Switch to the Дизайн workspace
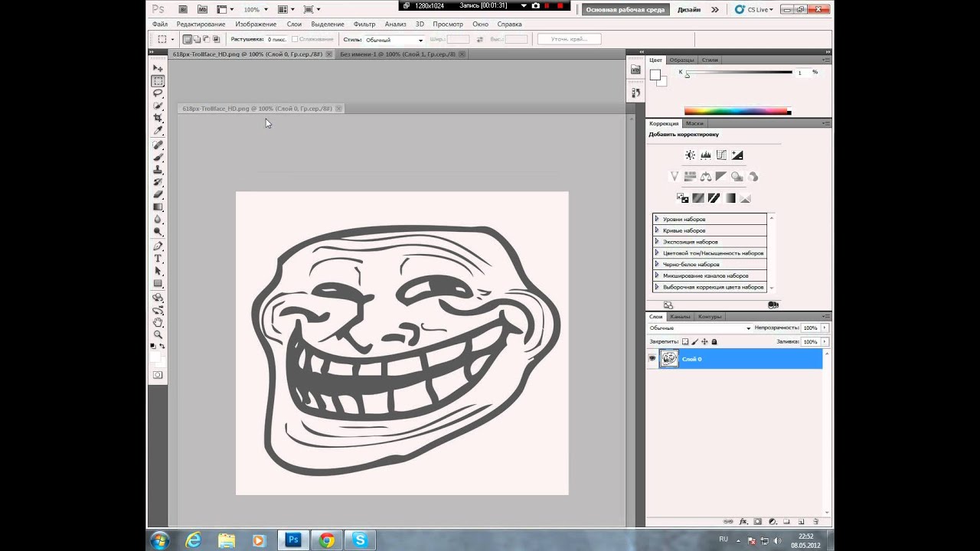The width and height of the screenshot is (980, 551). [x=689, y=10]
